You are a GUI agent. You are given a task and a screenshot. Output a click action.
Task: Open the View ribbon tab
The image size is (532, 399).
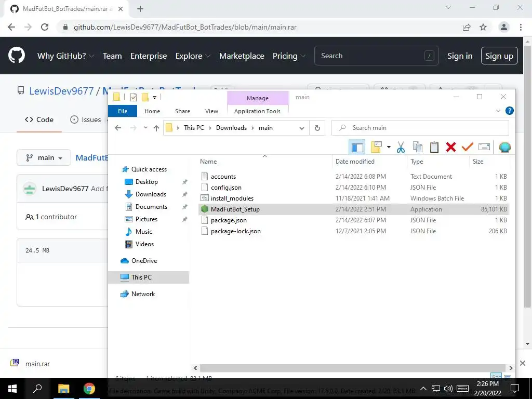point(212,111)
